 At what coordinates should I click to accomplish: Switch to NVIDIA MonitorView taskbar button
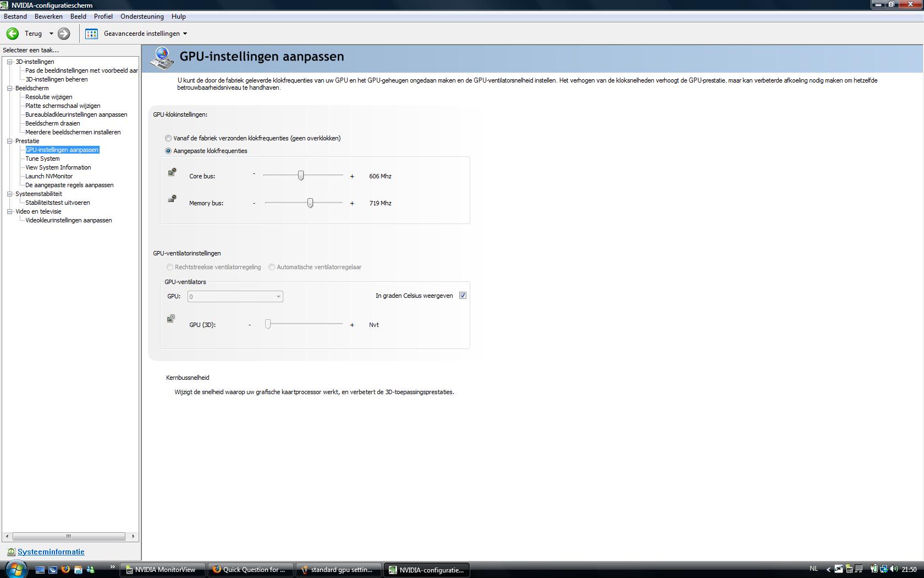click(x=162, y=570)
